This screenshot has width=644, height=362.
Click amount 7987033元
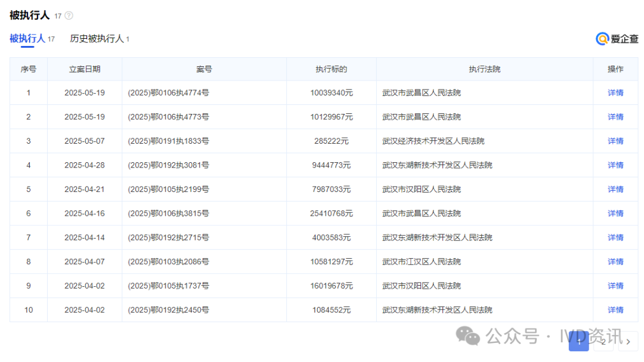click(x=332, y=190)
